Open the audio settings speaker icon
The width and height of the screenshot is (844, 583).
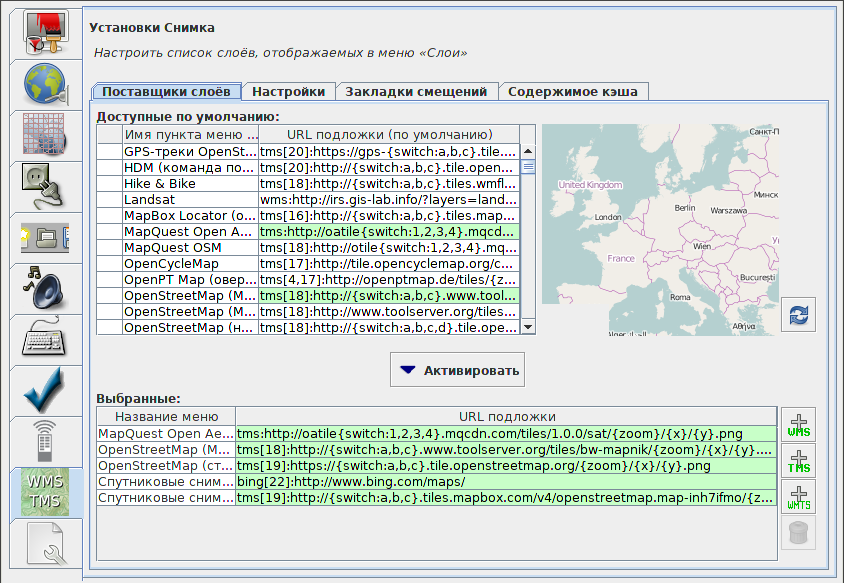point(46,288)
